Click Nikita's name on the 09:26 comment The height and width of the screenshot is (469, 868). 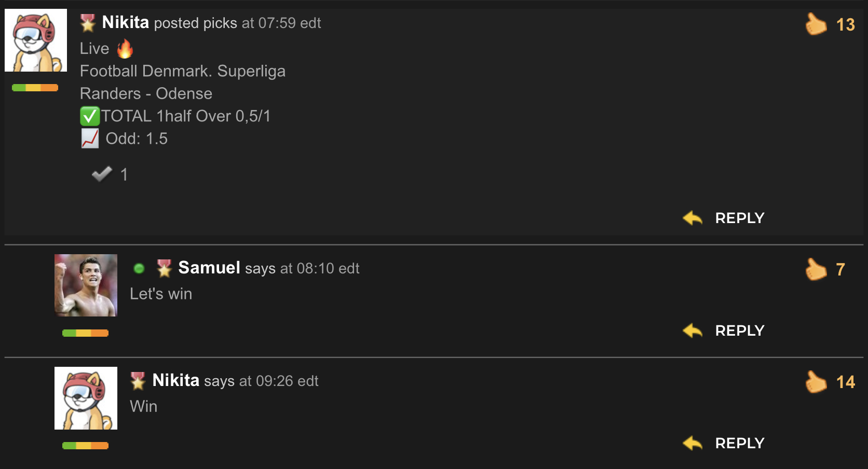pos(176,380)
